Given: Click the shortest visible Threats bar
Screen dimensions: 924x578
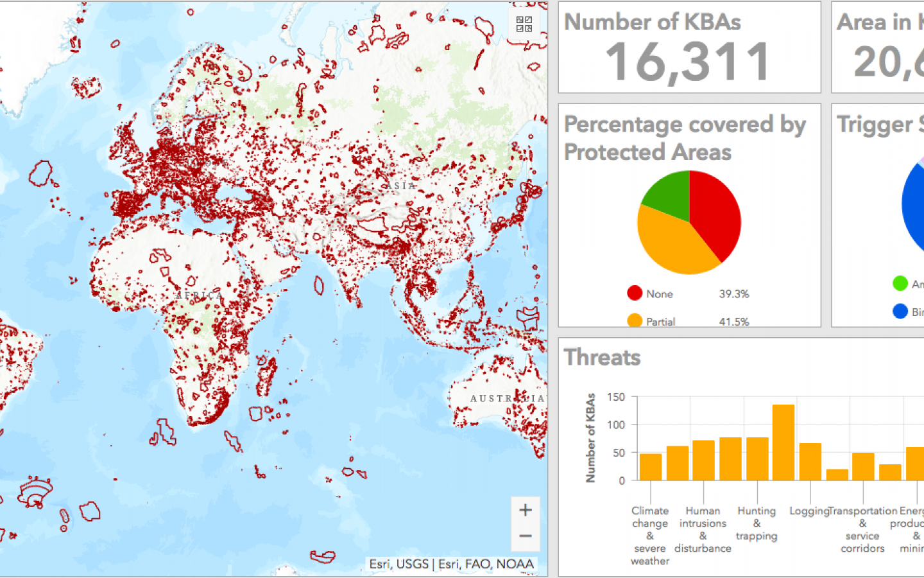Looking at the screenshot, I should pyautogui.click(x=837, y=475).
